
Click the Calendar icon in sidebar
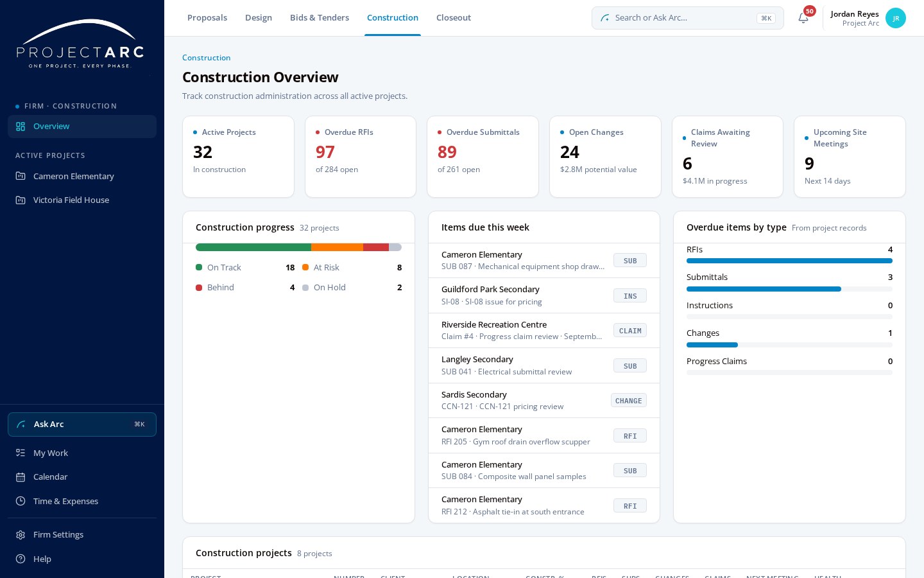[x=21, y=477]
